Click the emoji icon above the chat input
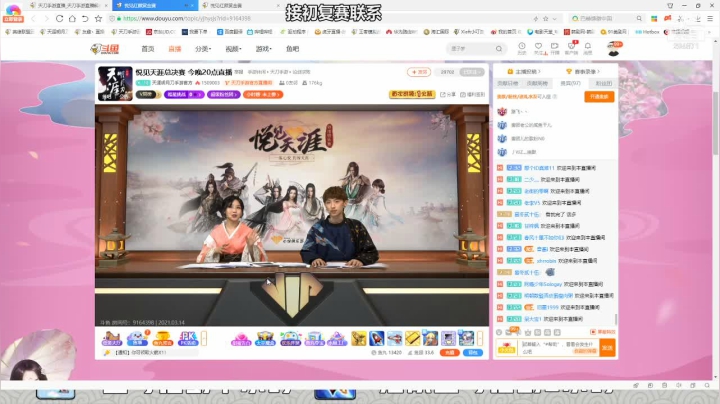This screenshot has height=404, width=720. click(499, 332)
